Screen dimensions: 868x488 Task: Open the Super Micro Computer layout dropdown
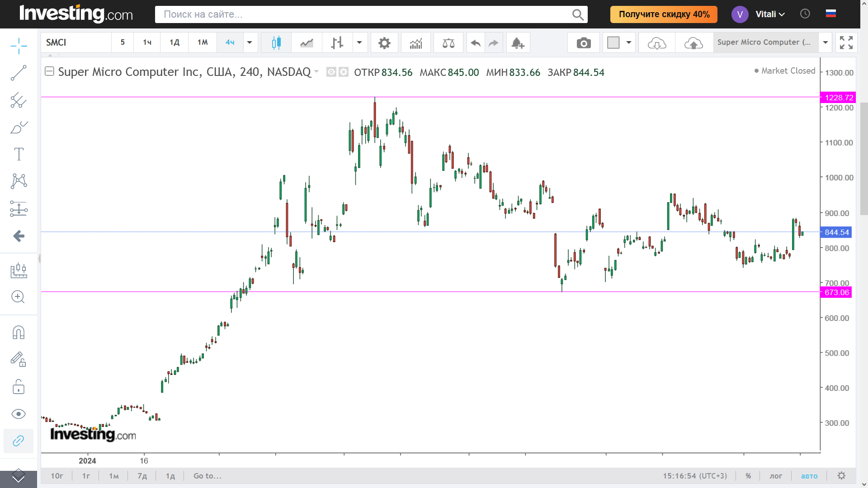click(x=825, y=42)
